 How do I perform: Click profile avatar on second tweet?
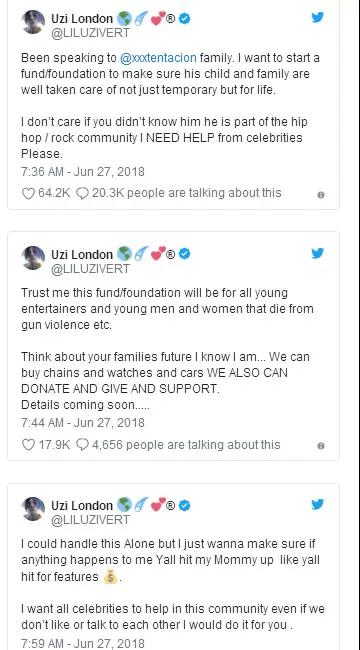[x=33, y=258]
